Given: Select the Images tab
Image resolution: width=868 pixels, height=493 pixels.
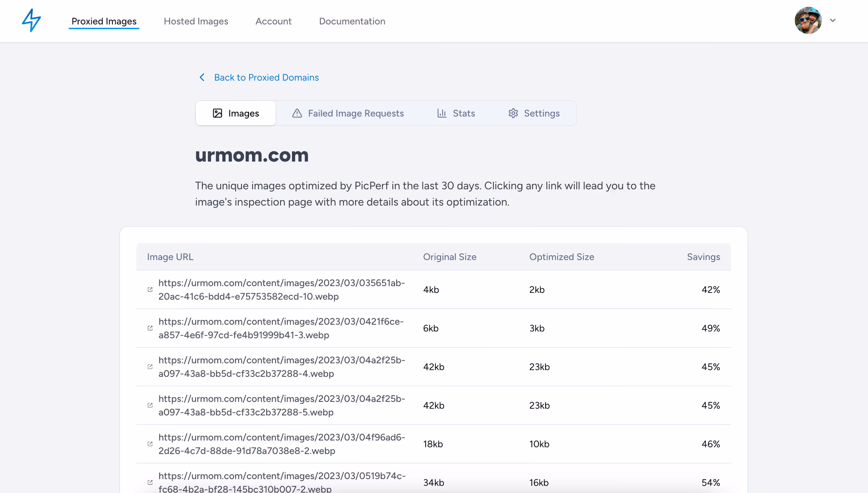Looking at the screenshot, I should 236,113.
